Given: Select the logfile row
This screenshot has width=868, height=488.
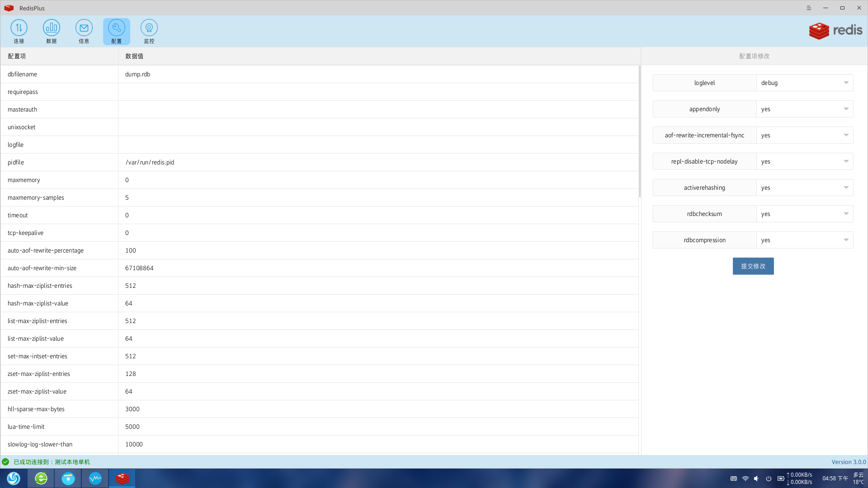Looking at the screenshot, I should point(320,145).
